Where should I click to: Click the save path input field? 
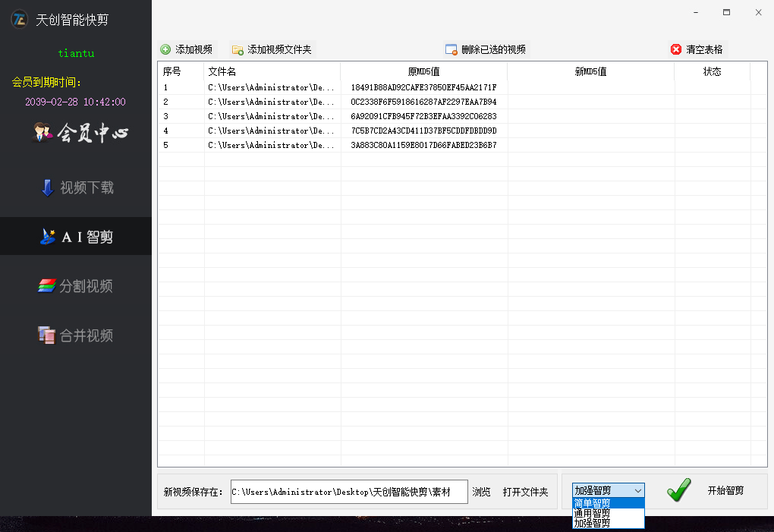(x=349, y=492)
